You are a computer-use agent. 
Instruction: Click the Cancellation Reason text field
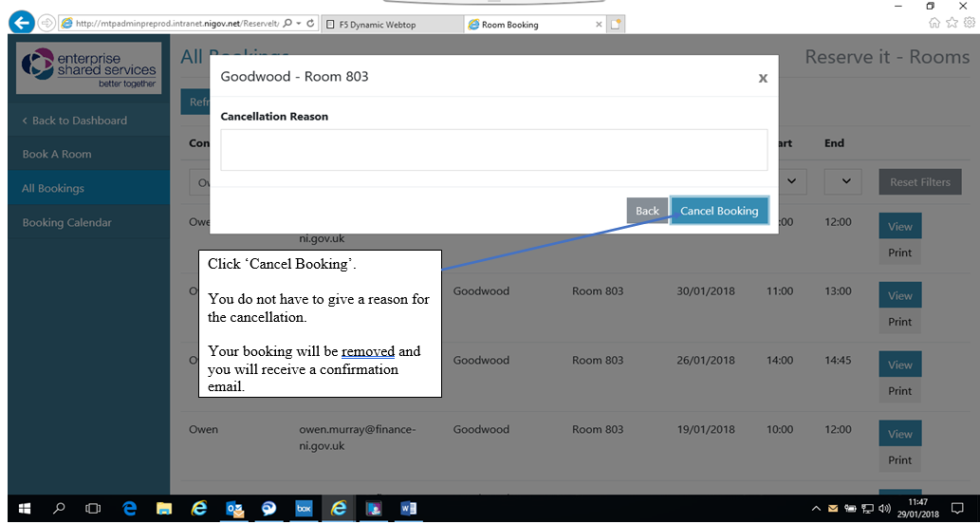coord(493,150)
